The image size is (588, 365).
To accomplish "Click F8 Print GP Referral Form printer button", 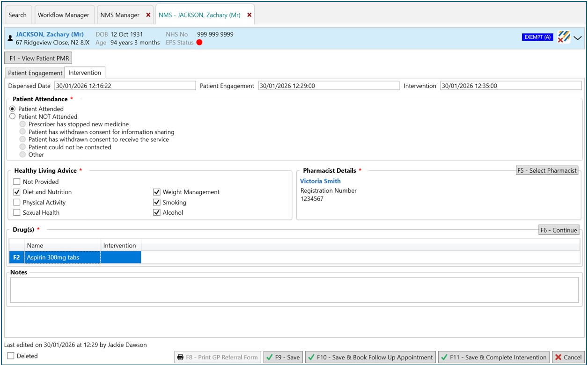I will point(218,357).
